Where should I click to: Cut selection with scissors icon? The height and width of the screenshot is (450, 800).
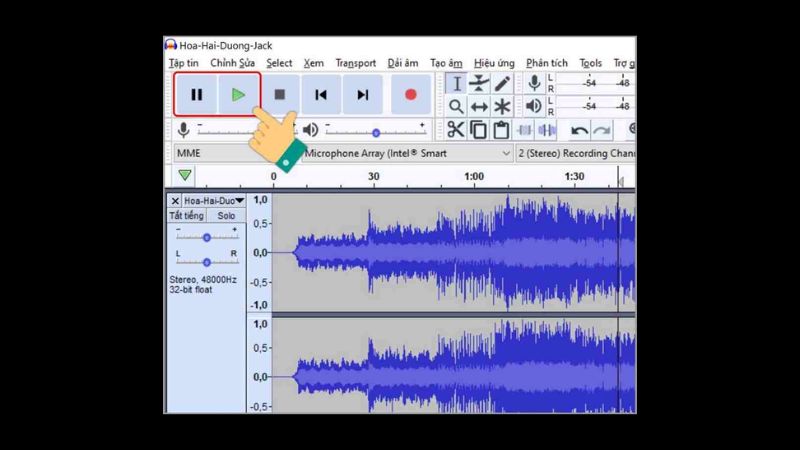point(456,130)
